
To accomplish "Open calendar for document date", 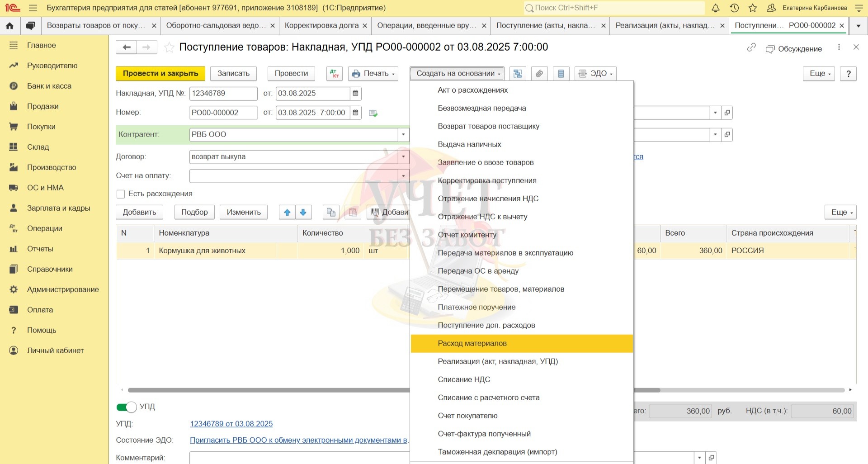I will (x=356, y=113).
